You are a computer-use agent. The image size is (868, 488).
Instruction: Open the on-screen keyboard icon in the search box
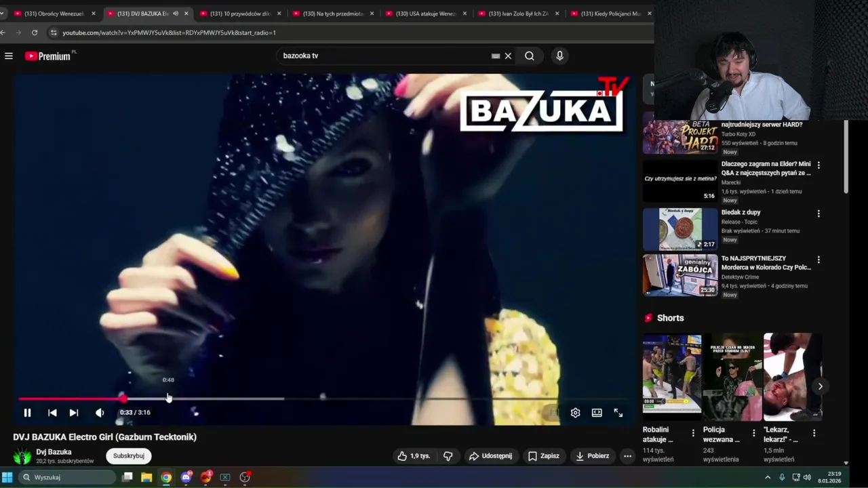click(x=496, y=56)
